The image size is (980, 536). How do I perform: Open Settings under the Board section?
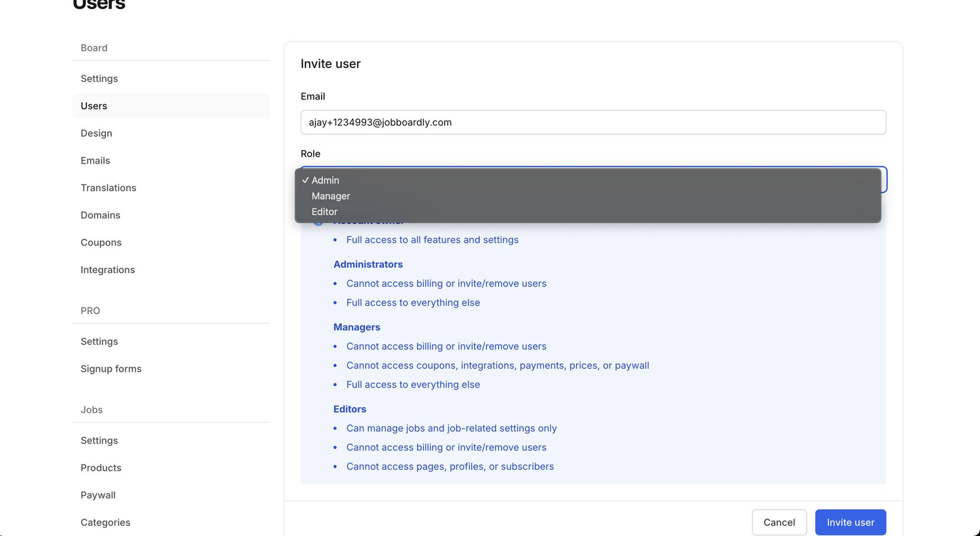click(99, 78)
